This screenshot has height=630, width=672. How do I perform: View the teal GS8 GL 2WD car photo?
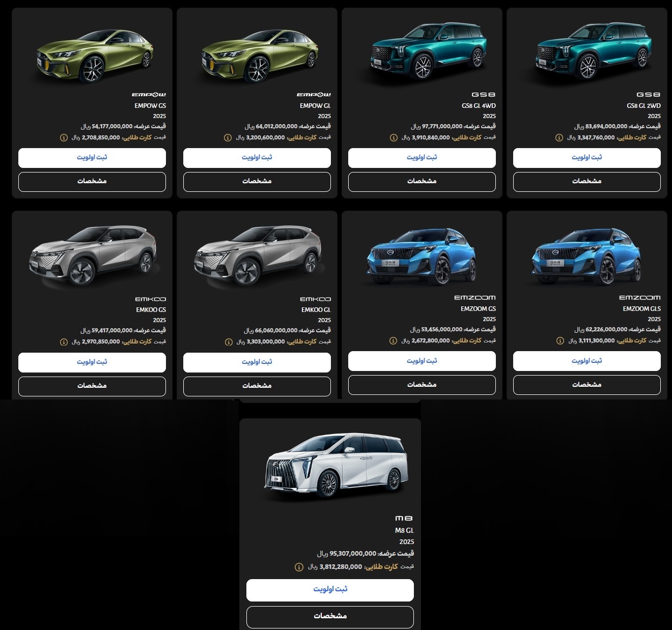(x=594, y=51)
